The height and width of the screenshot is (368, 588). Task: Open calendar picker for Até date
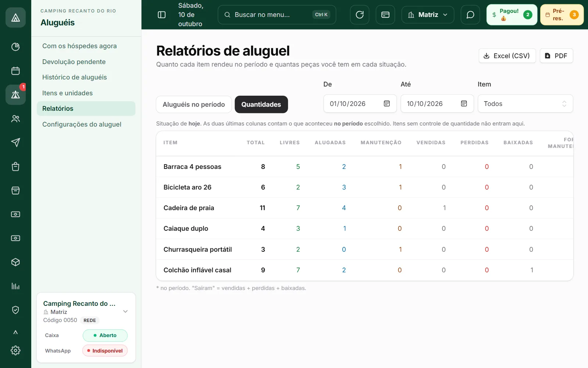click(x=464, y=104)
